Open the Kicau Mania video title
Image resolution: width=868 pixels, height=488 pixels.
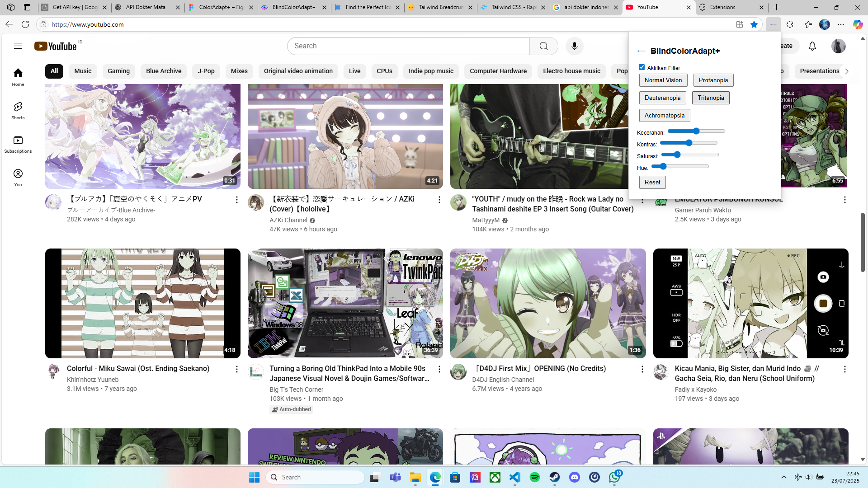(747, 374)
